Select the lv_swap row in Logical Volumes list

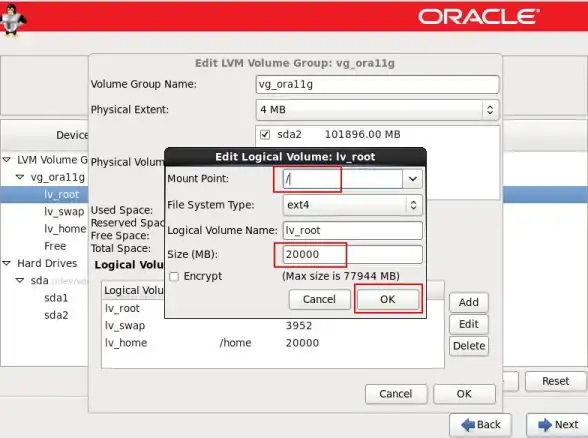273,326
